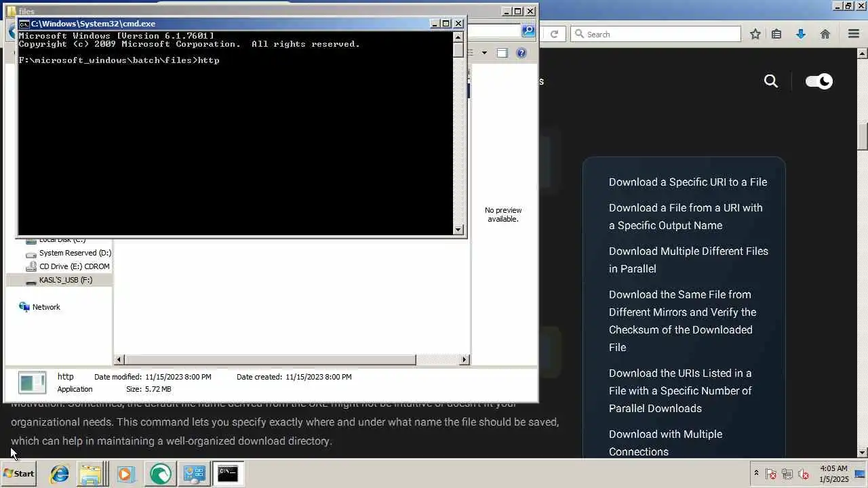Click browser page scroll down arrow
This screenshot has width=868, height=488.
(x=862, y=452)
